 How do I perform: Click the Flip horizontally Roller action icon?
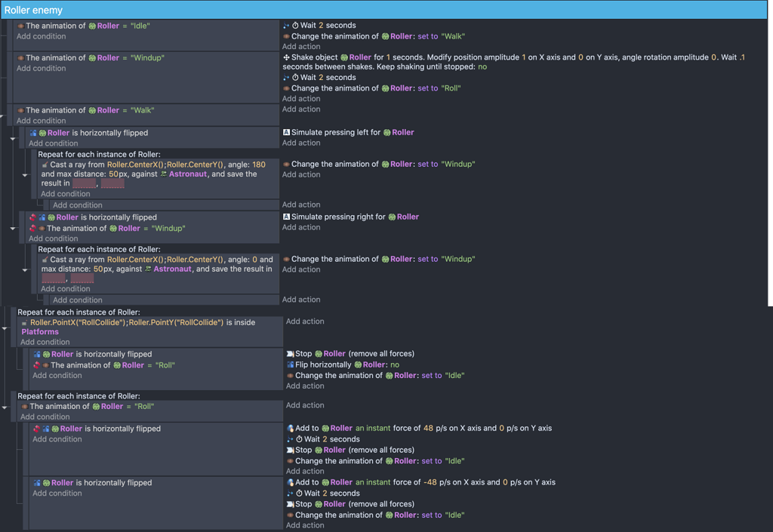pyautogui.click(x=291, y=364)
